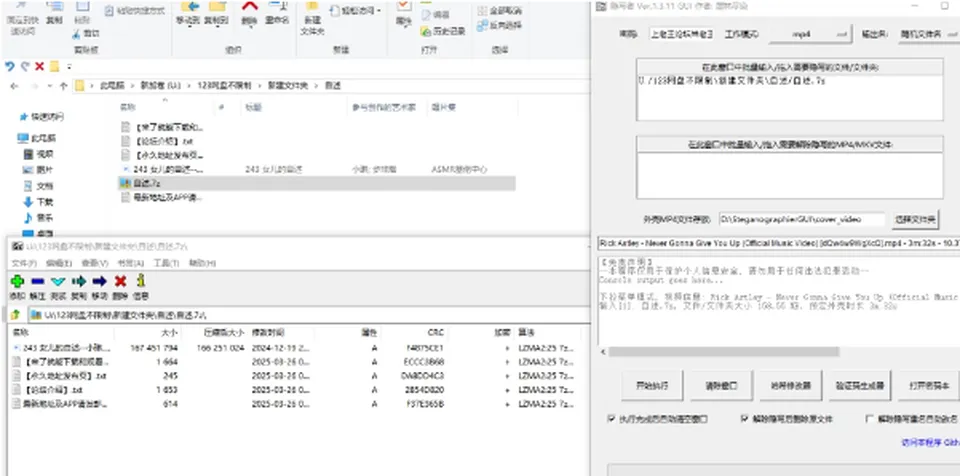This screenshot has width=960, height=476.
Task: Click the password field next to mp4 mode
Action: 681,34
